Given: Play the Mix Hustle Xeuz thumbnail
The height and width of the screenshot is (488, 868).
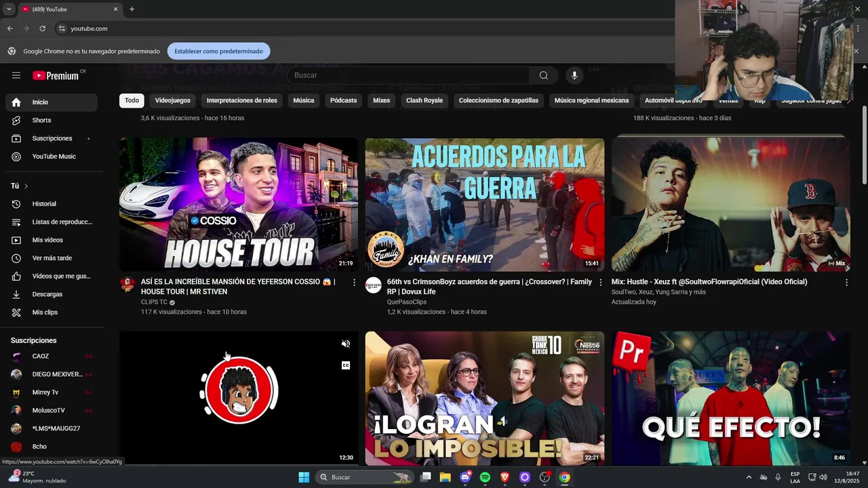Looking at the screenshot, I should click(731, 205).
